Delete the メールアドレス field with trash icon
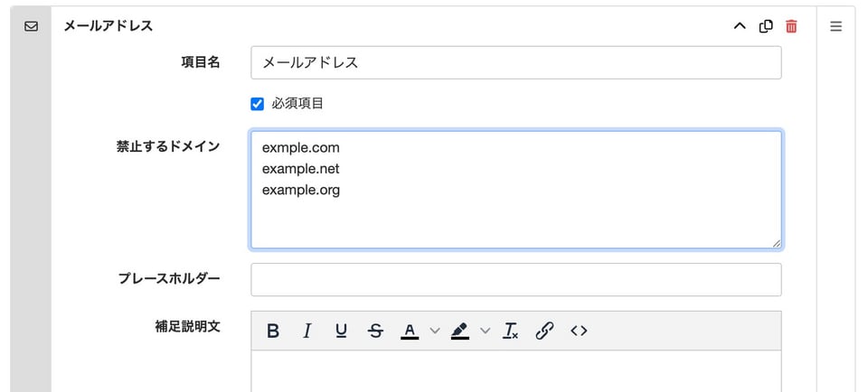This screenshot has height=392, width=868. [791, 26]
